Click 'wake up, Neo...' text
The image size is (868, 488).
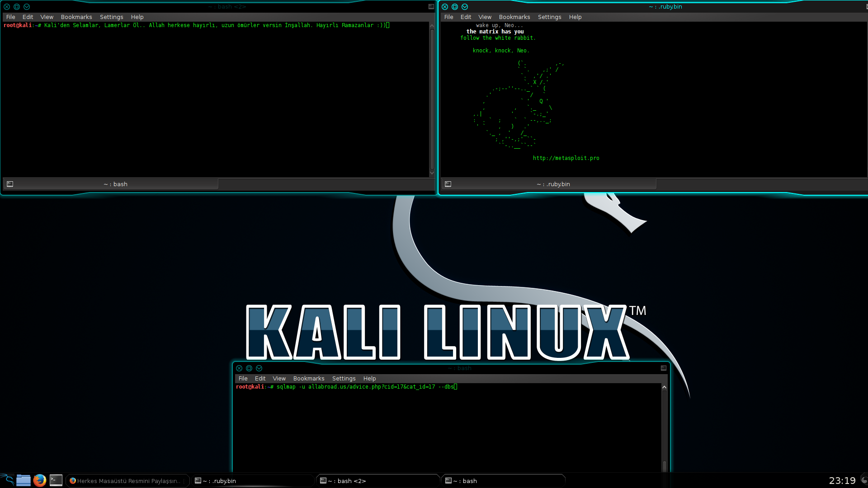pyautogui.click(x=499, y=25)
